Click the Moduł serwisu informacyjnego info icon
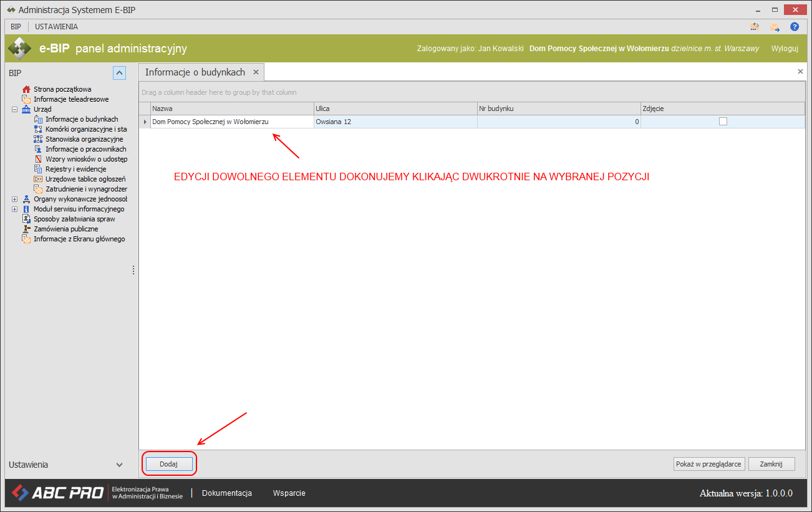Viewport: 812px width, 512px height. pyautogui.click(x=26, y=209)
